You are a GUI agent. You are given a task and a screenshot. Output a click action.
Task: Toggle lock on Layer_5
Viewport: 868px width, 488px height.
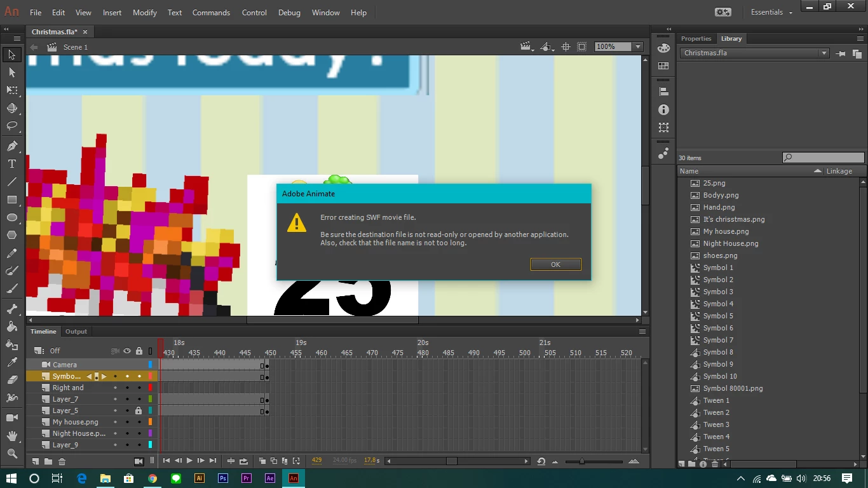pos(139,411)
